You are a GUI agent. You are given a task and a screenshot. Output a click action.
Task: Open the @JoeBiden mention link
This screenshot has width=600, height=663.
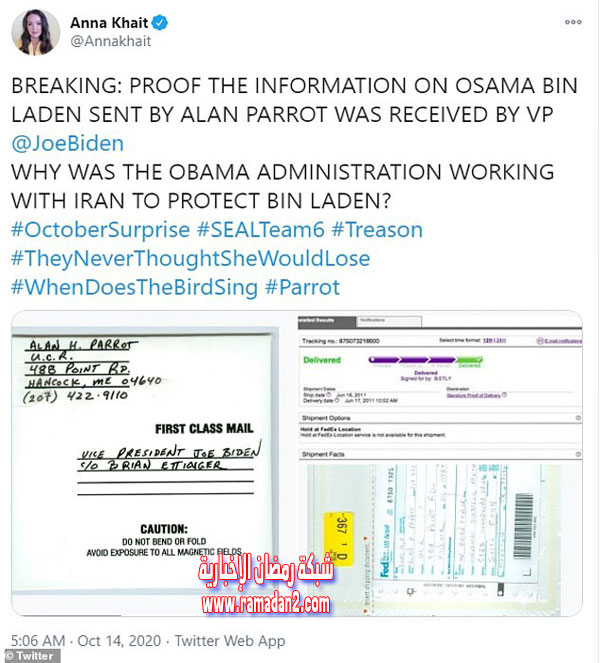point(68,143)
